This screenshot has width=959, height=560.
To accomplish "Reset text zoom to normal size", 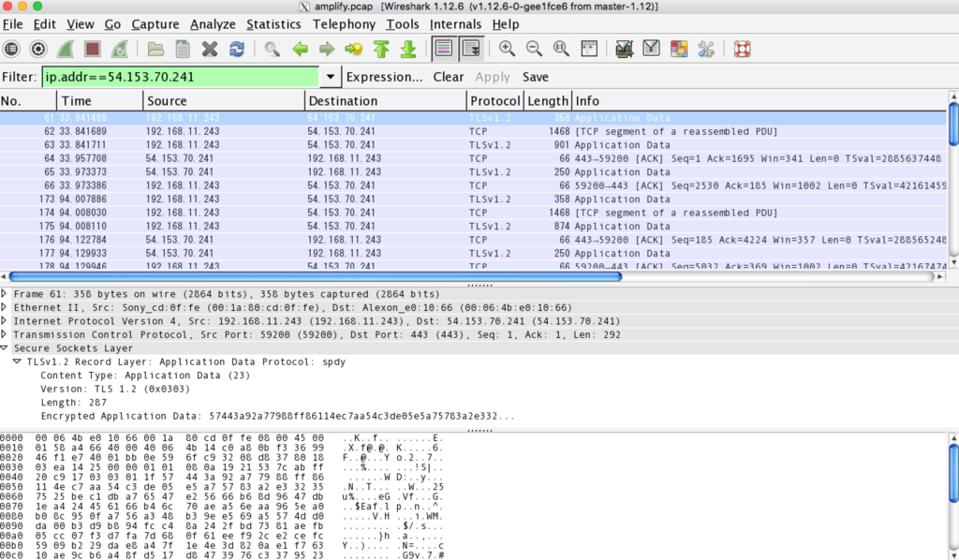I will click(x=561, y=49).
